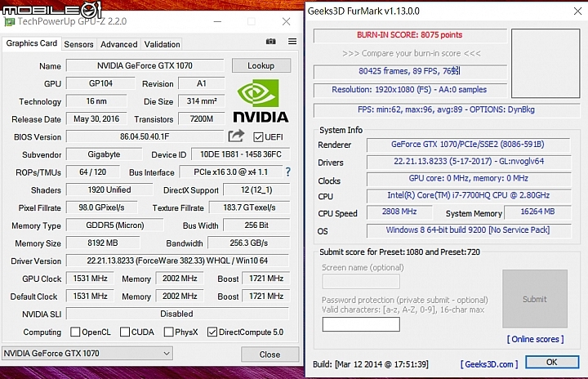The width and height of the screenshot is (588, 379).
Task: Click the GPU-Z screenshot camera icon
Action: (x=271, y=42)
